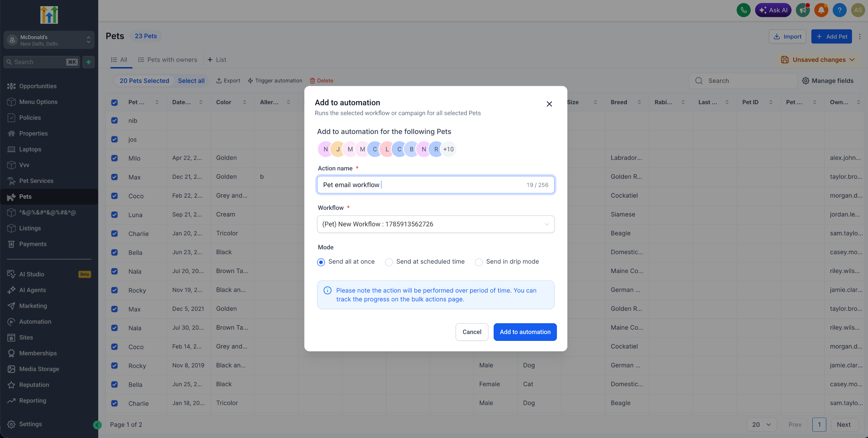
Task: Uncheck the checkbox for pet Milo
Action: (x=115, y=158)
